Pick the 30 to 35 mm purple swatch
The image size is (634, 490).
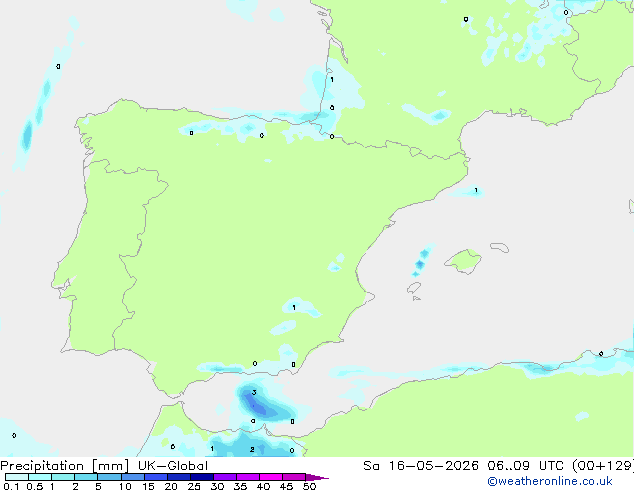pos(225,477)
